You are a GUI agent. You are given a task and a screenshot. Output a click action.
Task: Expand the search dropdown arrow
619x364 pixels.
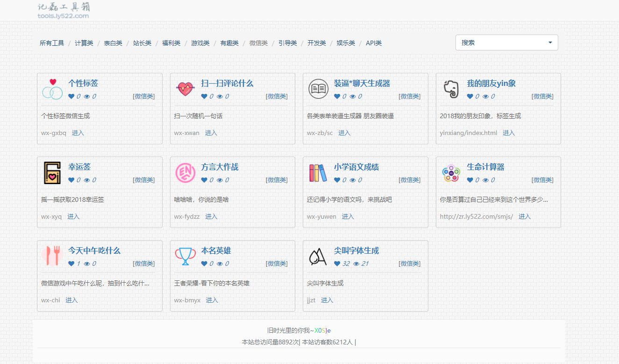[x=550, y=42]
